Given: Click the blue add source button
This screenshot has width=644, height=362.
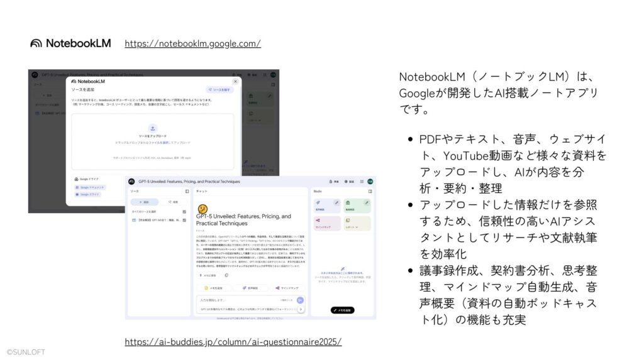Looking at the screenshot, I should (145, 202).
